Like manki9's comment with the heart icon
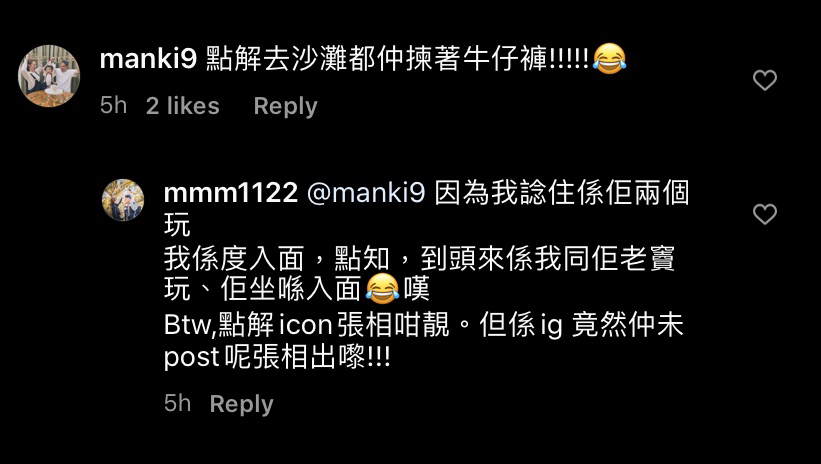This screenshot has width=821, height=464. tap(765, 80)
